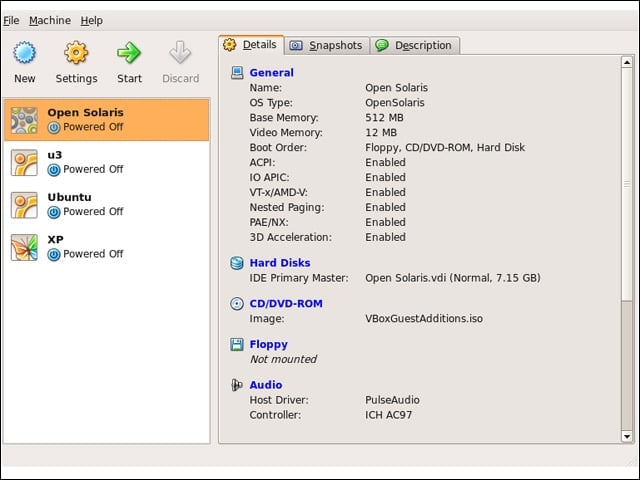Select the u3 virtual machine
This screenshot has width=640, height=480.
107,162
